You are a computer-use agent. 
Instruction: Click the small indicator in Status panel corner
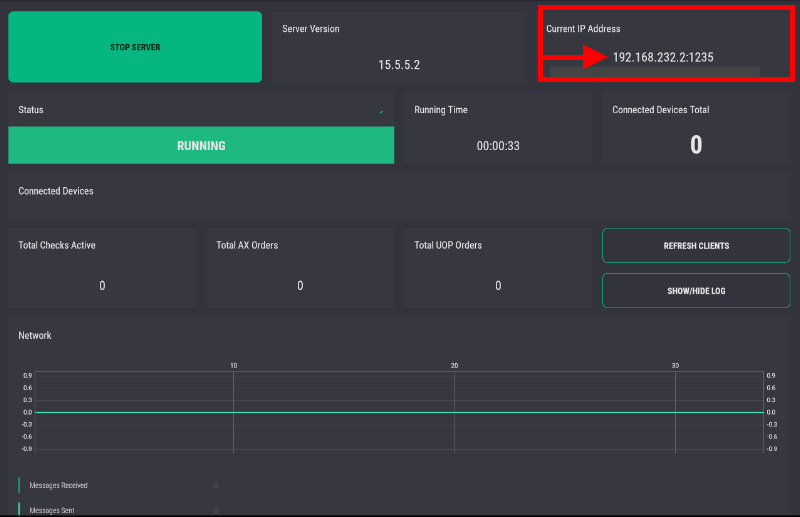381,112
